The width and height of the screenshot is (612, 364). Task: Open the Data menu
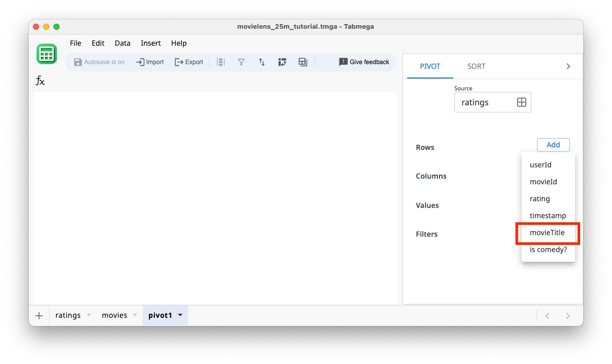tap(122, 43)
